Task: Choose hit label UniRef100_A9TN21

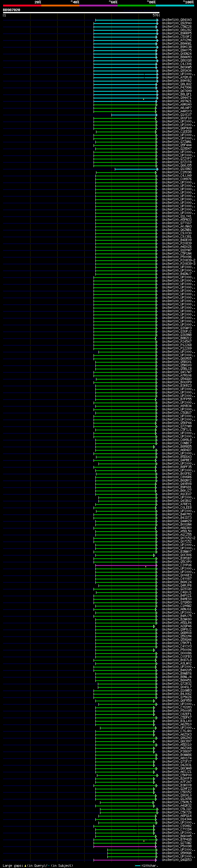Action: click(x=177, y=101)
